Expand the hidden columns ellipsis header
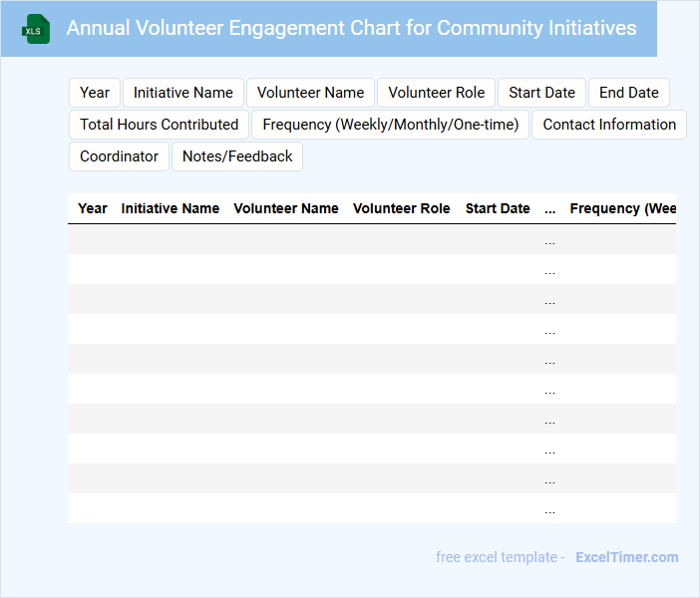Screen dimensions: 700x598 click(550, 209)
